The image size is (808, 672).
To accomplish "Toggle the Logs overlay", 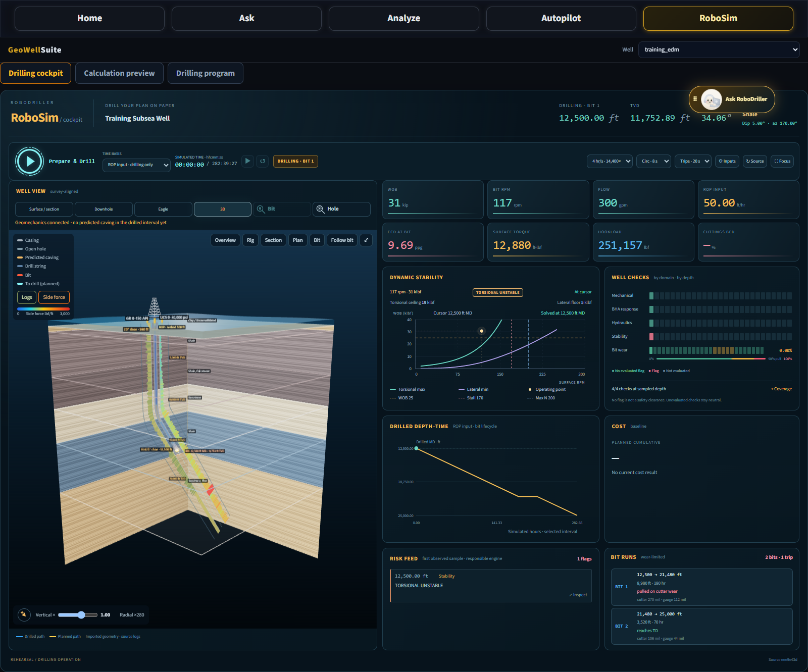I will 27,297.
